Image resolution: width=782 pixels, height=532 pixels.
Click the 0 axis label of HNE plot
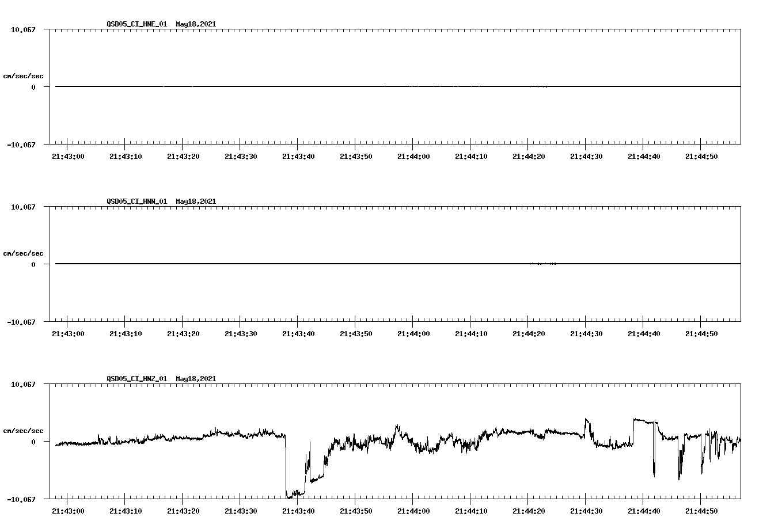point(33,88)
